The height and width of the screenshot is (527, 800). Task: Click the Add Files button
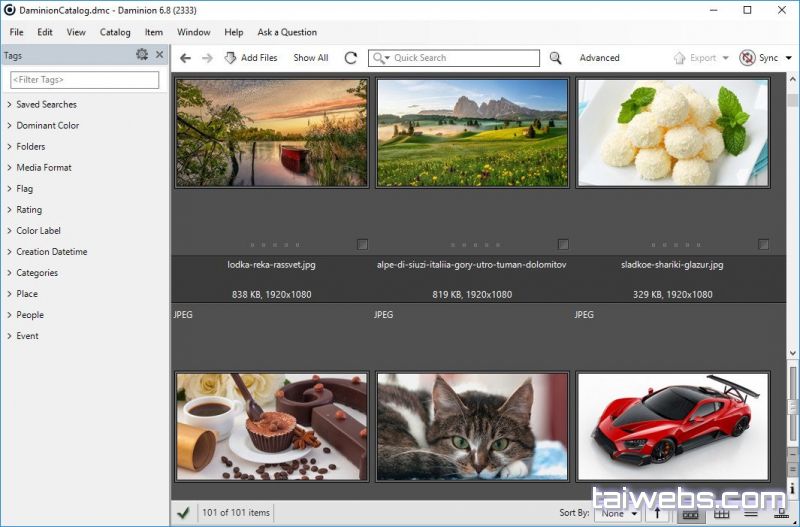pos(251,58)
